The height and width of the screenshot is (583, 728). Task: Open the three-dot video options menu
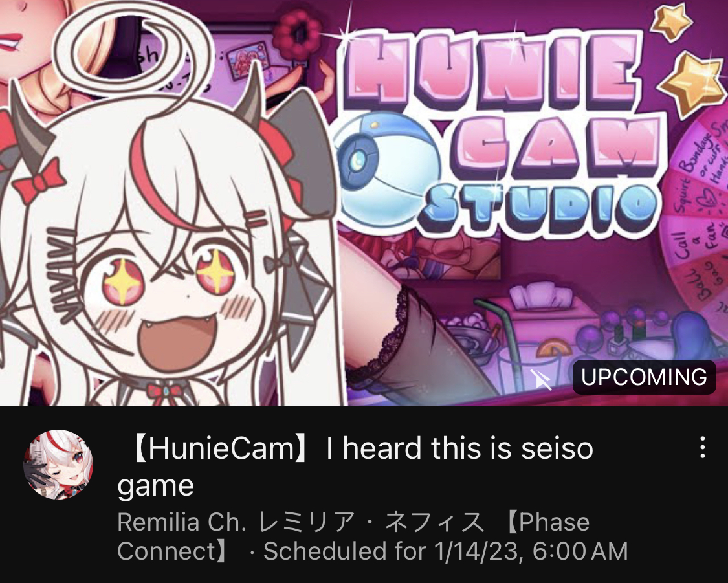click(x=703, y=448)
